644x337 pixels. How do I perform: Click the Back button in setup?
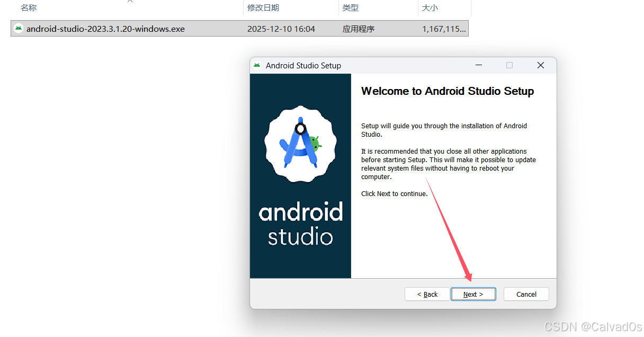tap(427, 294)
